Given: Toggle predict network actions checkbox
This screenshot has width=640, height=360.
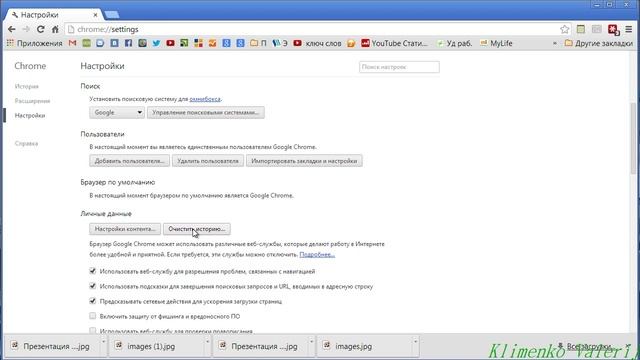Looking at the screenshot, I should click(93, 301).
